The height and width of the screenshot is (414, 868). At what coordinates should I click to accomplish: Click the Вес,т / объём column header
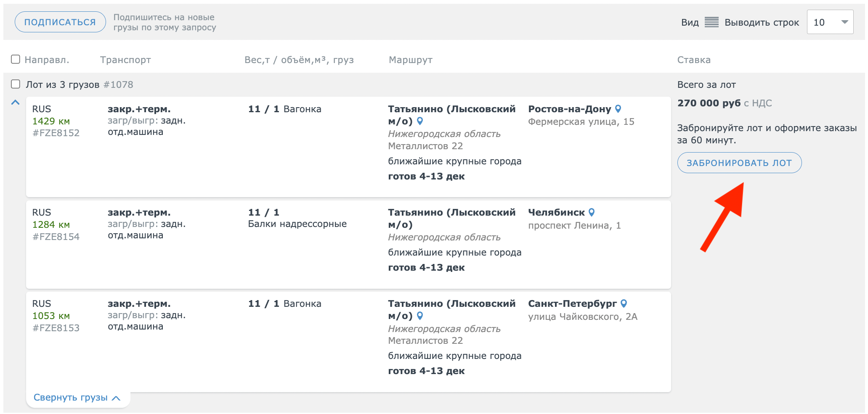[x=299, y=60]
